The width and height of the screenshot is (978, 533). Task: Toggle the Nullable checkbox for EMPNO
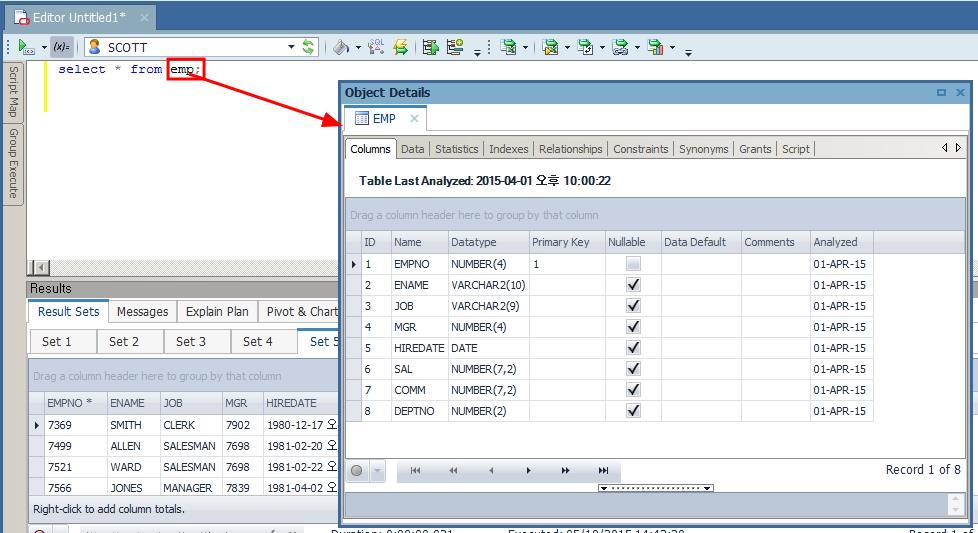(x=633, y=264)
